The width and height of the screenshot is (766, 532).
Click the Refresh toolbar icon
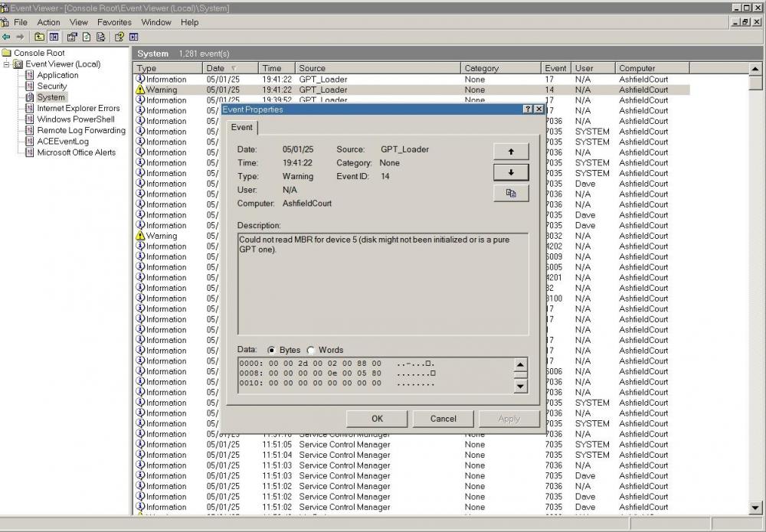(x=87, y=37)
